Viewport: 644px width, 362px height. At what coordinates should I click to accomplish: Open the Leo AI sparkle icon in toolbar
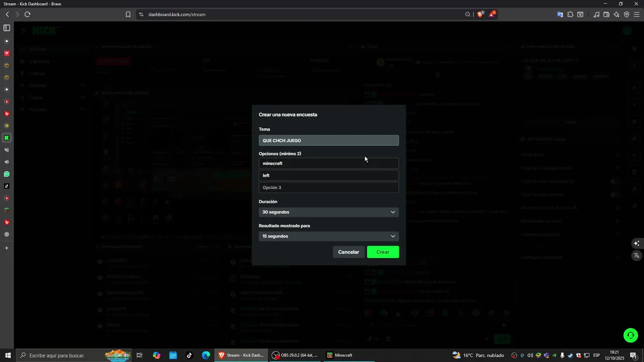616,15
